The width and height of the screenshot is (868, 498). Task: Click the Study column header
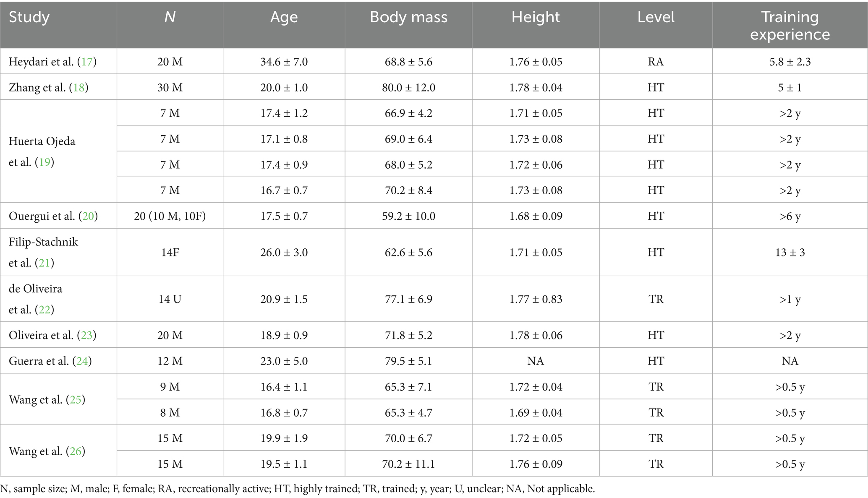pyautogui.click(x=29, y=18)
